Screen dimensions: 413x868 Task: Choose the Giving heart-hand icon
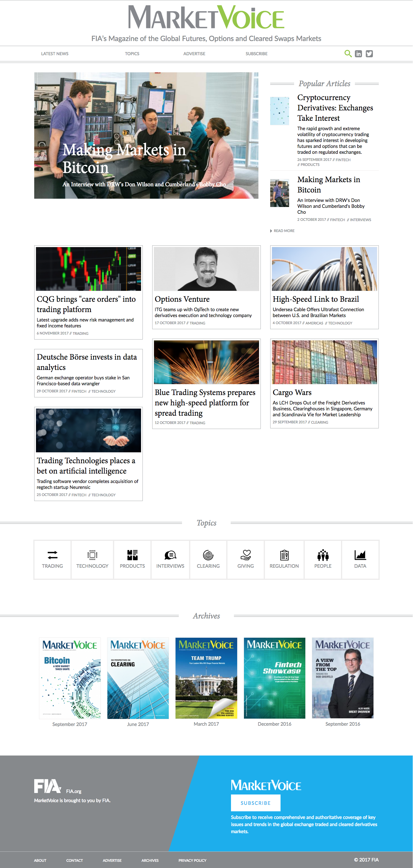(246, 555)
